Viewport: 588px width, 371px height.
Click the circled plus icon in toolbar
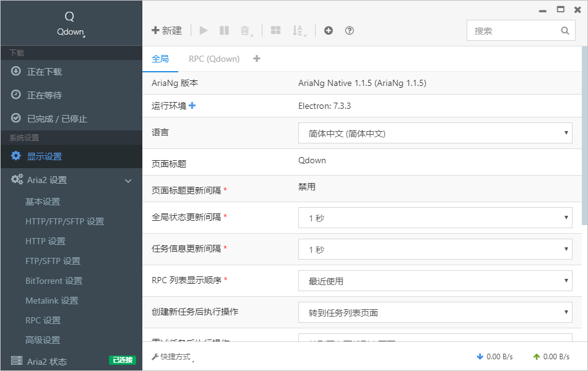[x=329, y=30]
